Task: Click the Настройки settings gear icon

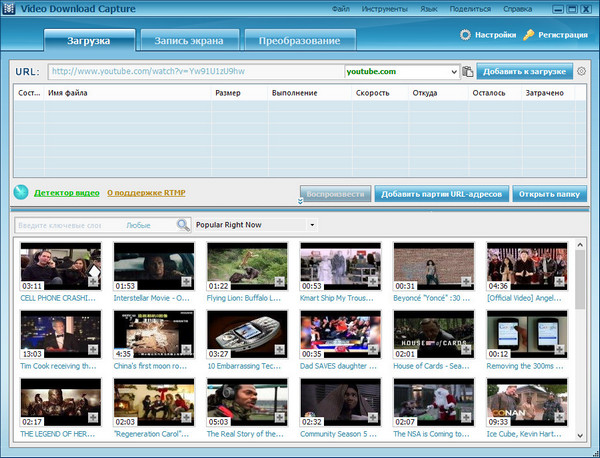Action: click(x=466, y=35)
